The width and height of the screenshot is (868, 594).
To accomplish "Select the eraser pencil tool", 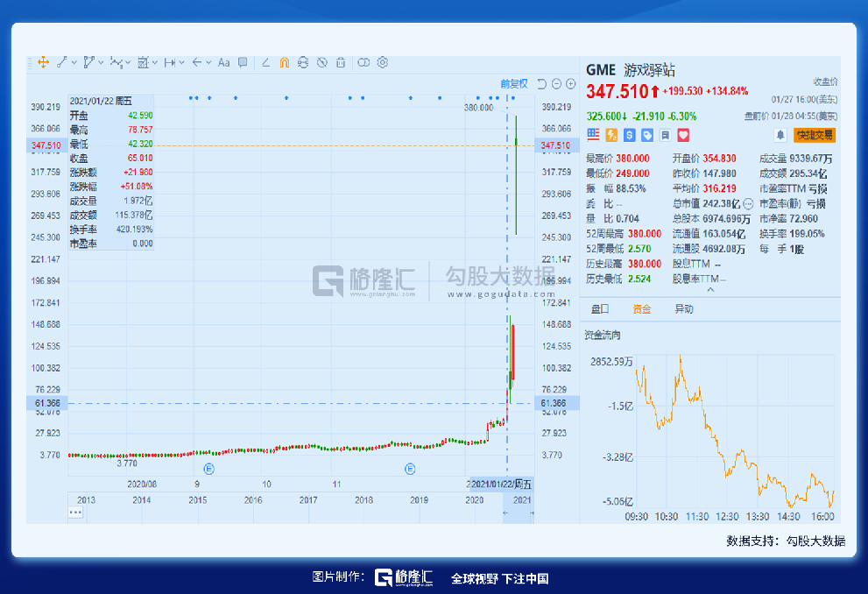I will pyautogui.click(x=265, y=62).
